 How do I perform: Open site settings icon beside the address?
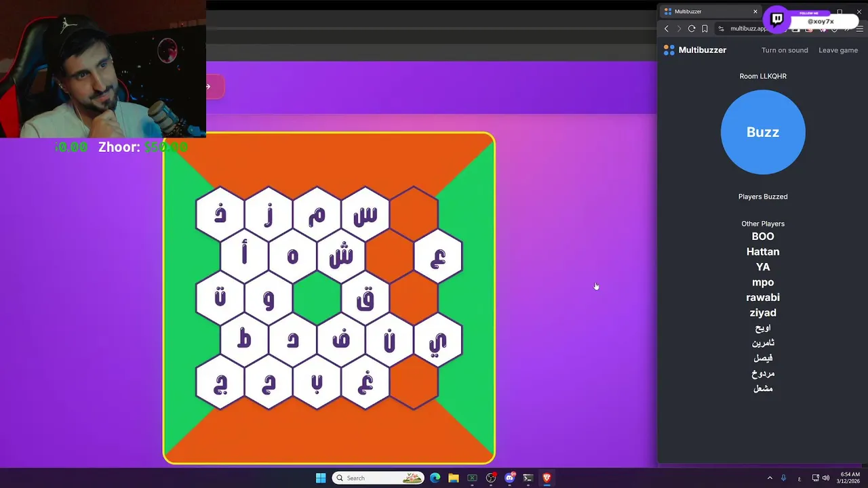pyautogui.click(x=722, y=28)
